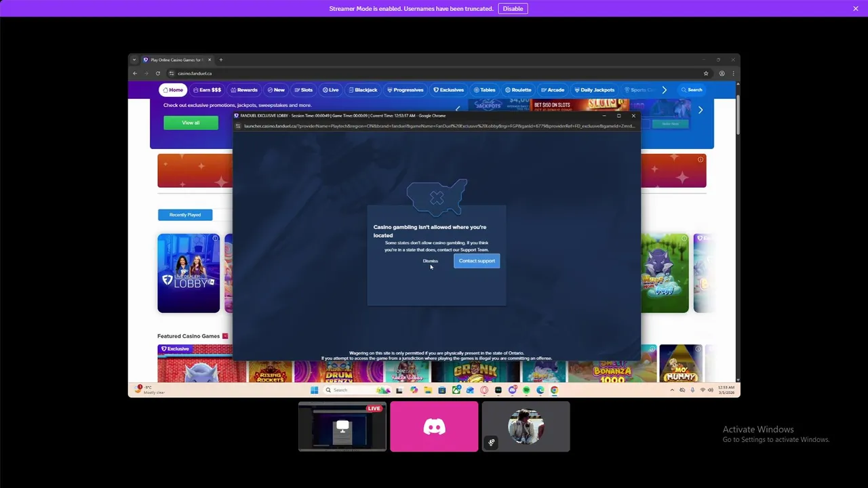868x488 pixels.
Task: Bookmark the page with the star icon
Action: [x=706, y=73]
